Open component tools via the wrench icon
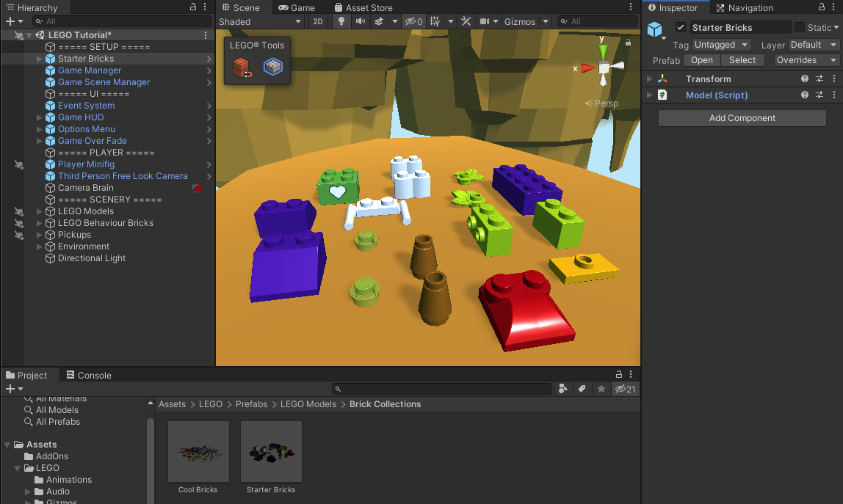Screen dimensions: 843x504 [466, 22]
